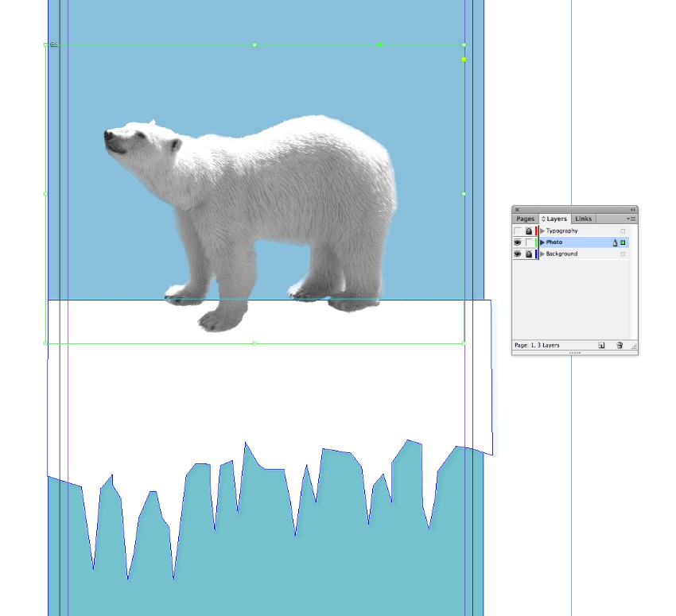The width and height of the screenshot is (676, 616).
Task: Click the green anchored object control square
Action: 380,45
